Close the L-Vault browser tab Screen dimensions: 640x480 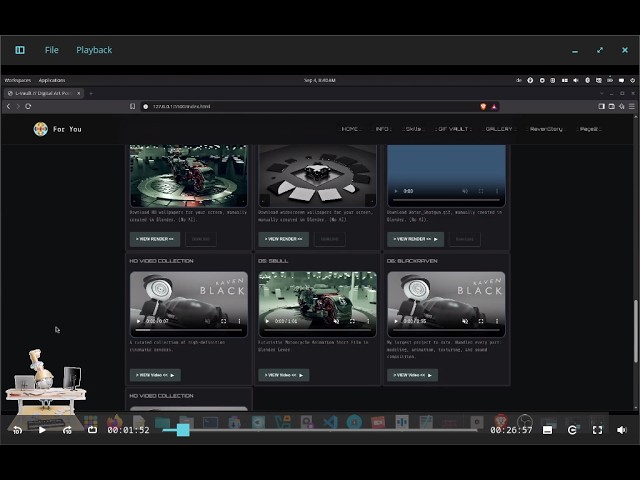[79, 93]
